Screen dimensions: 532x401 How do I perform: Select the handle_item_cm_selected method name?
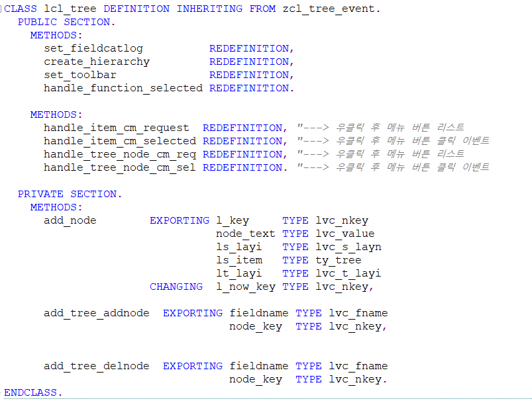click(x=120, y=141)
